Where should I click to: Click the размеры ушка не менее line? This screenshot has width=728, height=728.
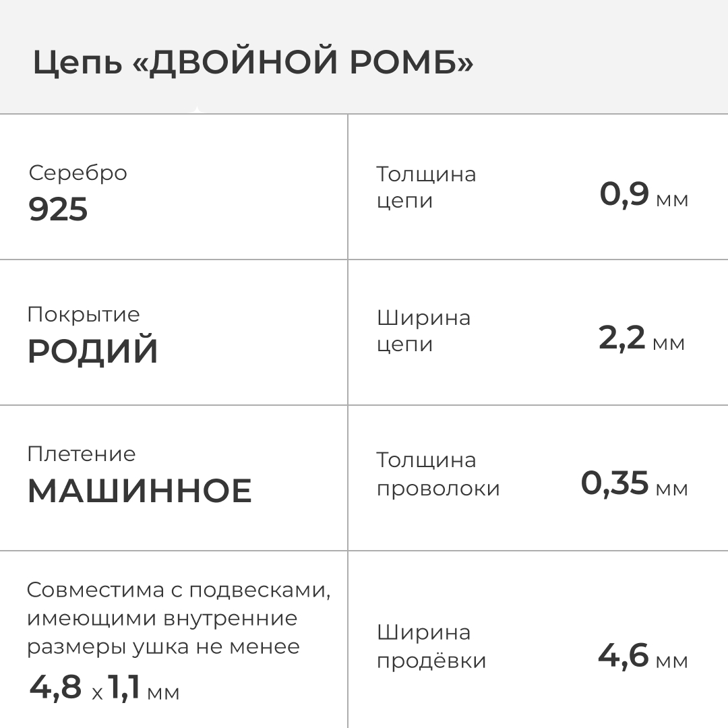pyautogui.click(x=163, y=646)
